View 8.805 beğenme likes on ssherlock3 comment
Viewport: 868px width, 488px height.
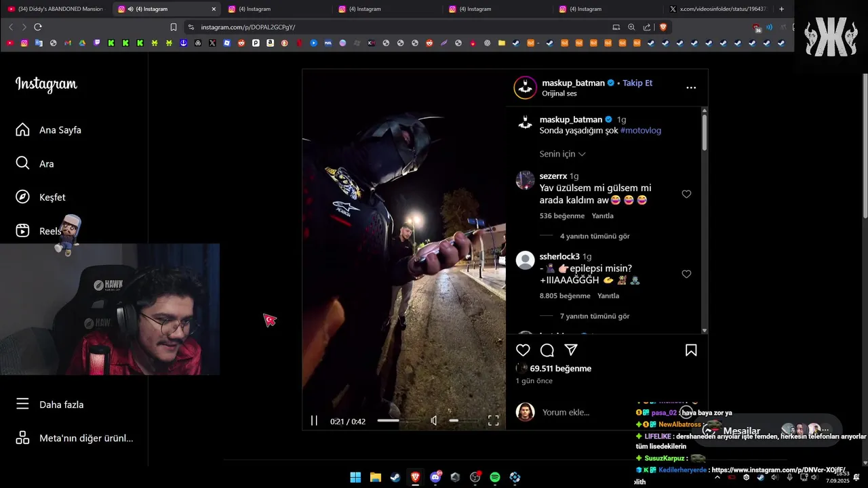pyautogui.click(x=565, y=296)
